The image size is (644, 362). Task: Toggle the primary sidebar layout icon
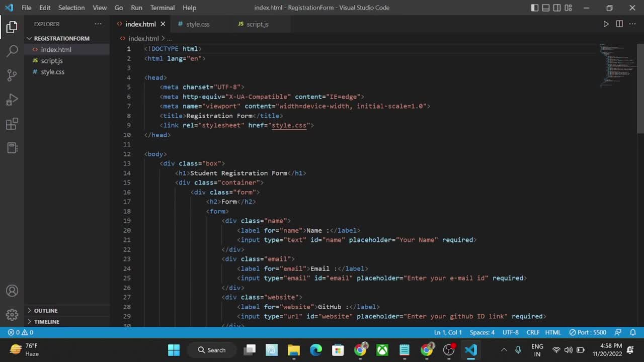tap(535, 8)
